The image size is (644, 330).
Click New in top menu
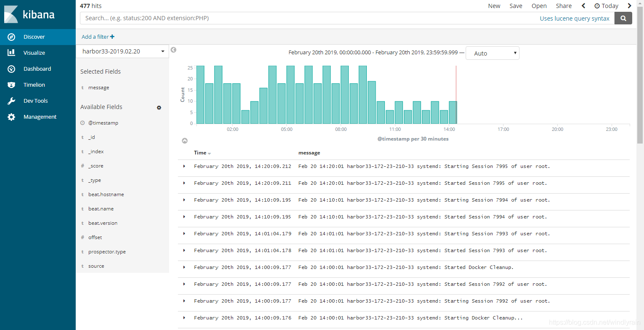[494, 6]
